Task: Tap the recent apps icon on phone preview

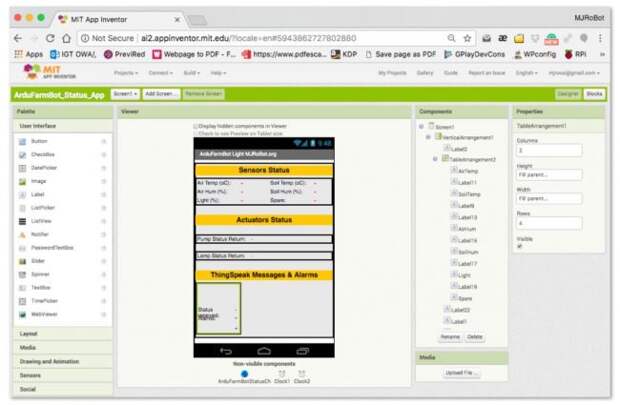Action: (302, 351)
